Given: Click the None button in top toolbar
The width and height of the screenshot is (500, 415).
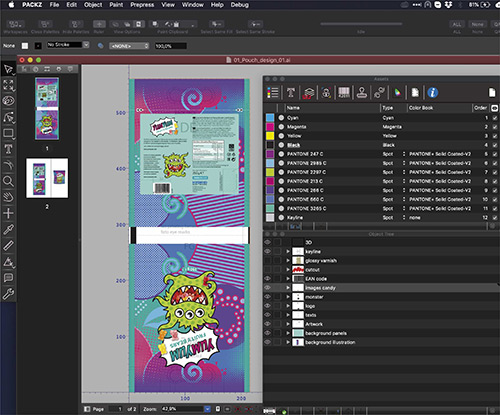Looking at the screenshot, I should (x=477, y=24).
